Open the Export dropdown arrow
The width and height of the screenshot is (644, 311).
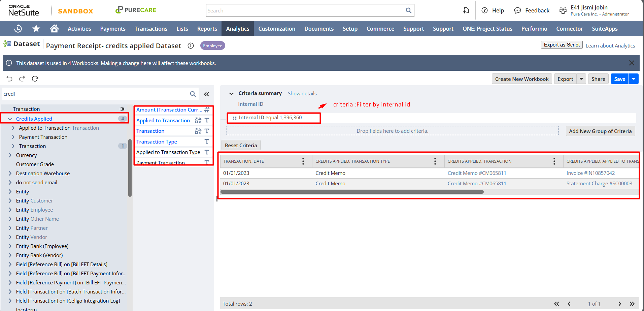[x=581, y=79]
